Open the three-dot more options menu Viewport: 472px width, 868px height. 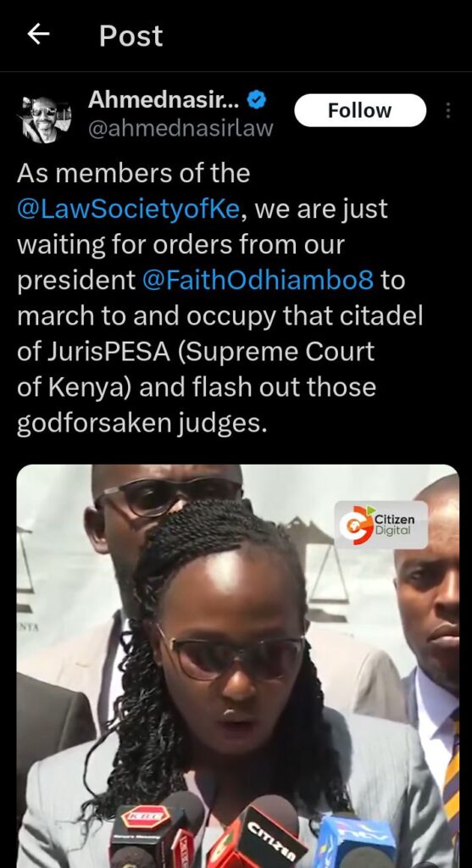pos(448,110)
